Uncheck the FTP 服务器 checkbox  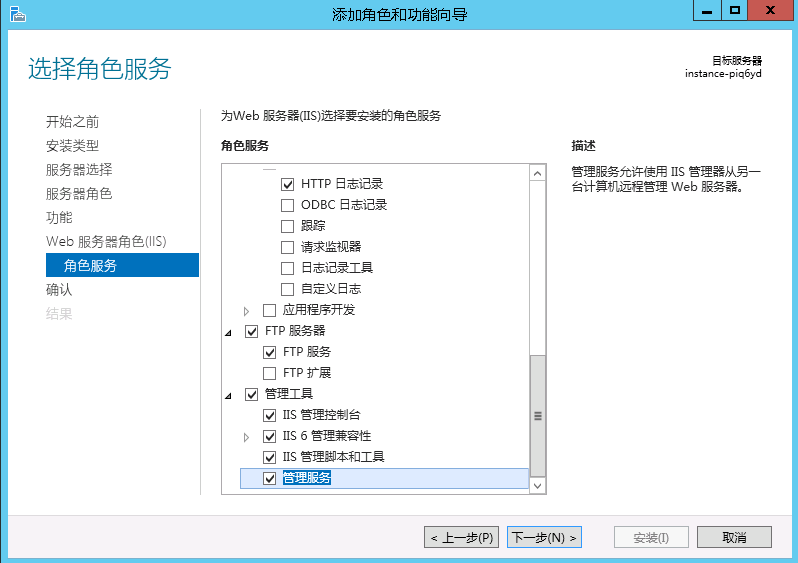pyautogui.click(x=251, y=331)
